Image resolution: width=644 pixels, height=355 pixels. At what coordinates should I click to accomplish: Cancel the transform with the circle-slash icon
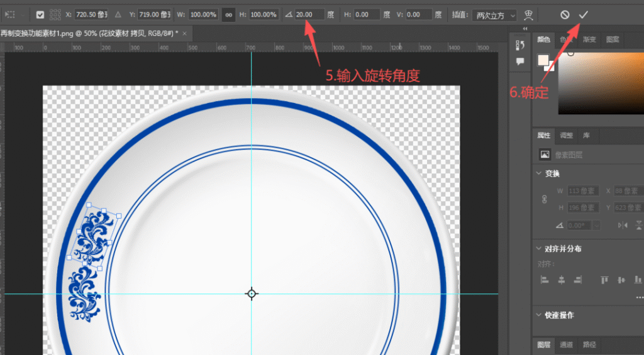point(565,15)
